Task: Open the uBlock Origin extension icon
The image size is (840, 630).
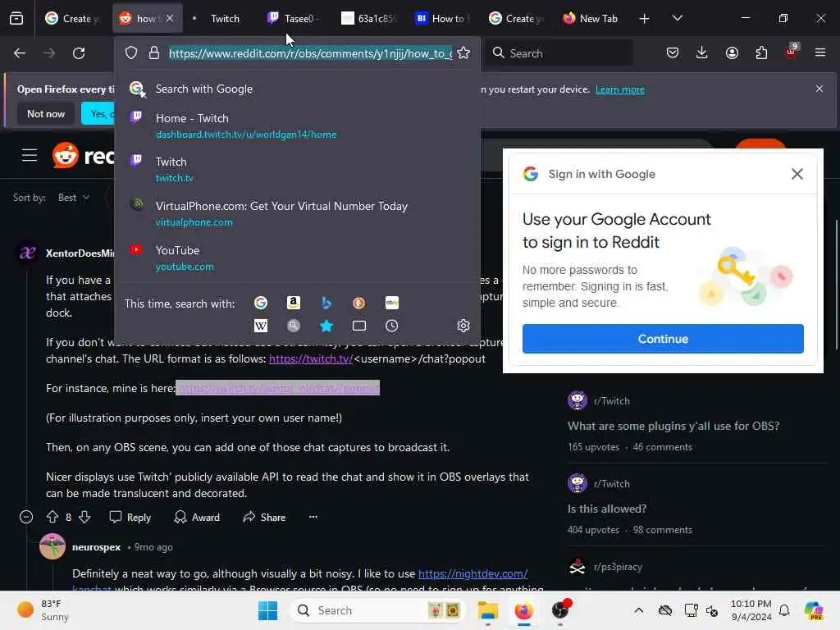Action: (x=792, y=52)
